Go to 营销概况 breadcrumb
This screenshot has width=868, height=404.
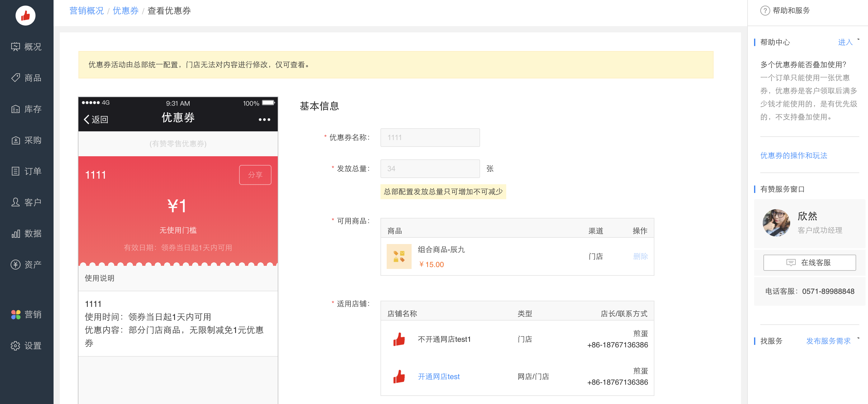pyautogui.click(x=86, y=11)
